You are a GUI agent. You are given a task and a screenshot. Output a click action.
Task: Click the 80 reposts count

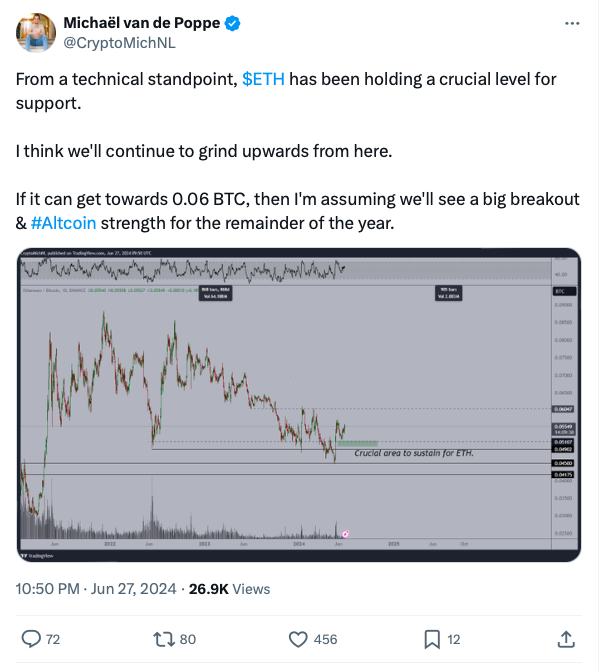[187, 639]
